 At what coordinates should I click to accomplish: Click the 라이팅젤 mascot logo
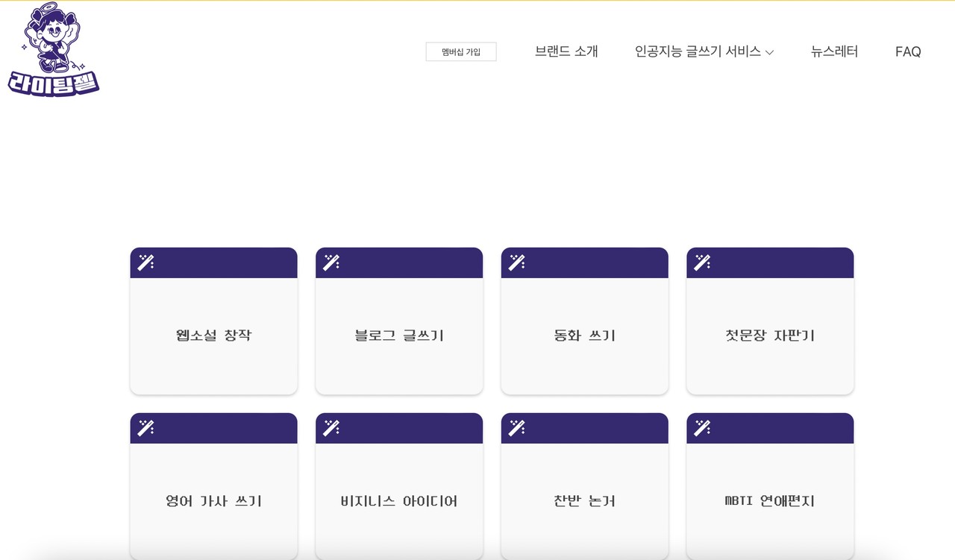[54, 51]
